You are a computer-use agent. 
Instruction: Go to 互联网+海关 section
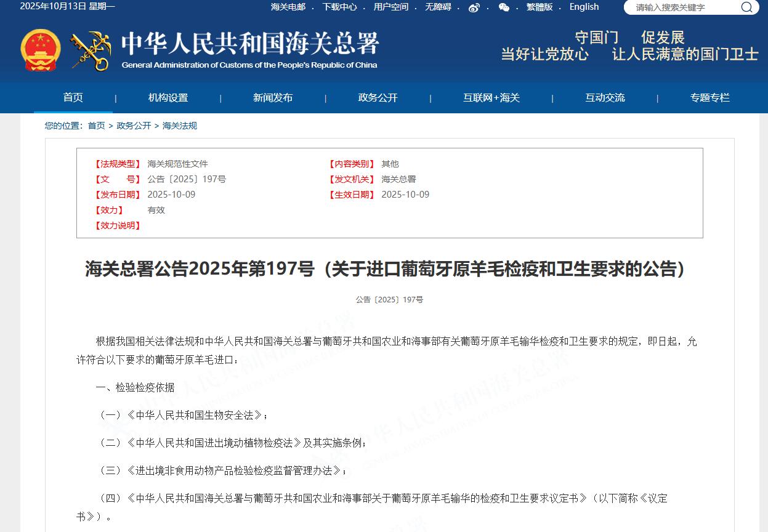click(491, 97)
